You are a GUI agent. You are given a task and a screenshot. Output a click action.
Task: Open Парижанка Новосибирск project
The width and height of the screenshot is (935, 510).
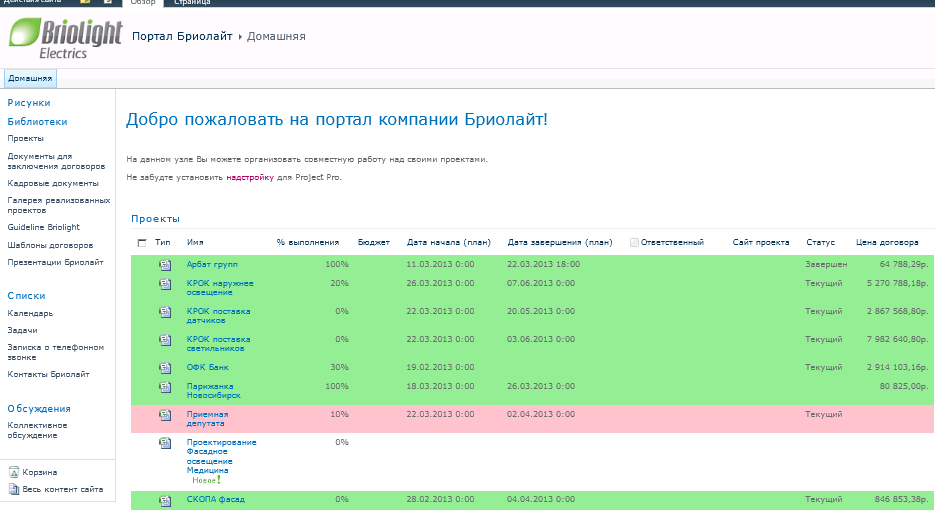coord(213,391)
